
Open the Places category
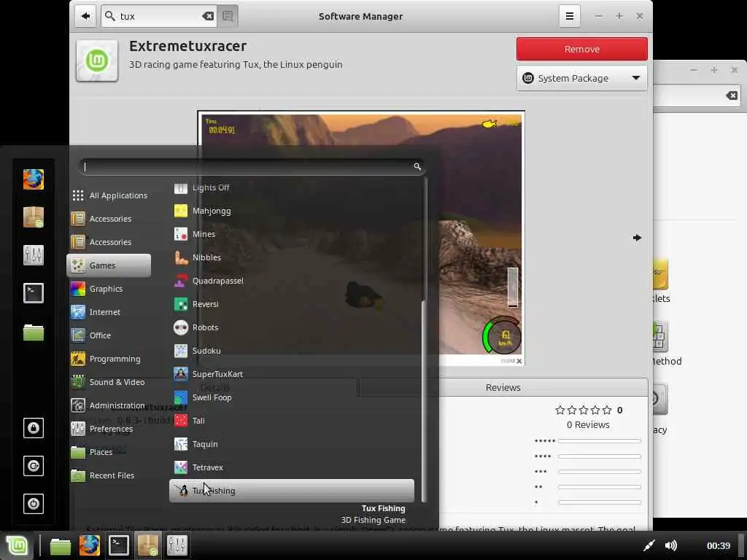point(109,452)
